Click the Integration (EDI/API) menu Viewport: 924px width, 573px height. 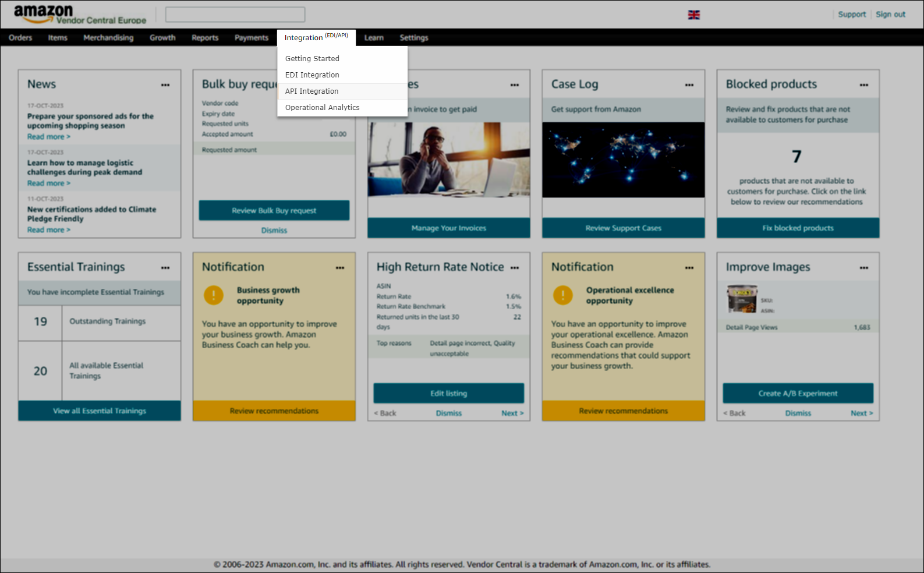click(x=316, y=37)
